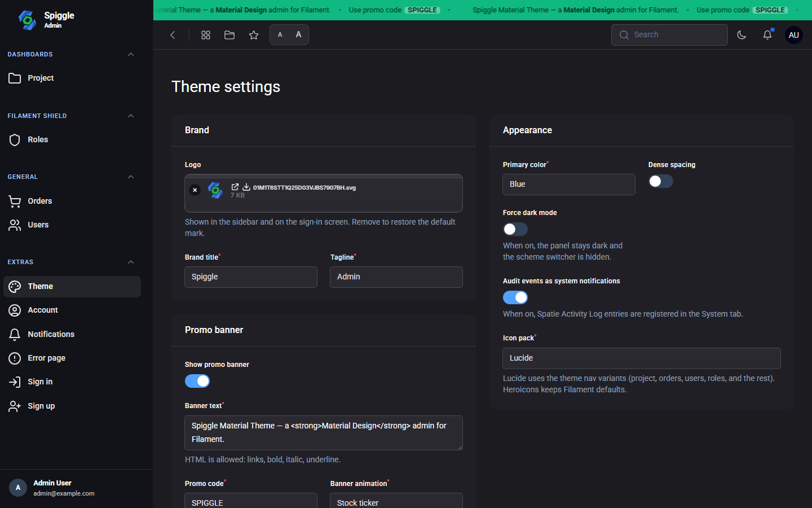812x508 pixels.
Task: Turn off Show promo banner switch
Action: pos(197,381)
